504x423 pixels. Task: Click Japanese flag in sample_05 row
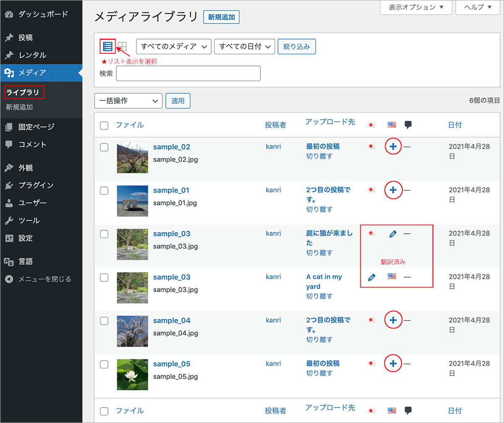[x=371, y=363]
